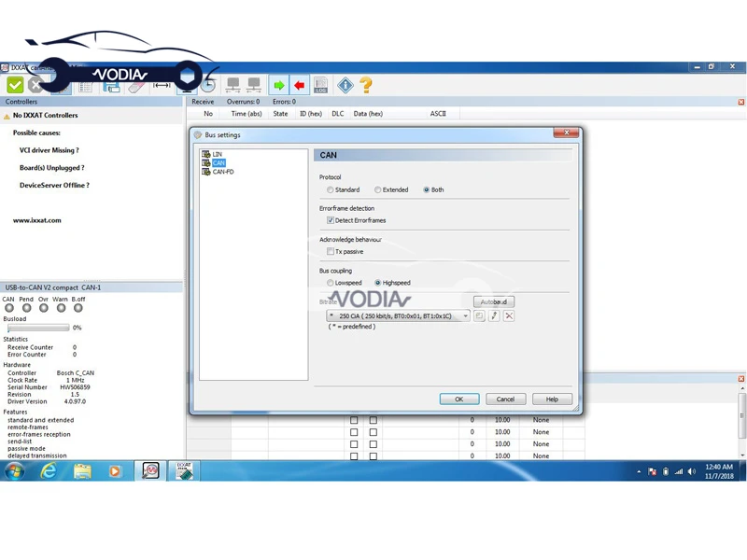Image resolution: width=747 pixels, height=560 pixels.
Task: Click the yellow question mark help icon
Action: tap(366, 85)
